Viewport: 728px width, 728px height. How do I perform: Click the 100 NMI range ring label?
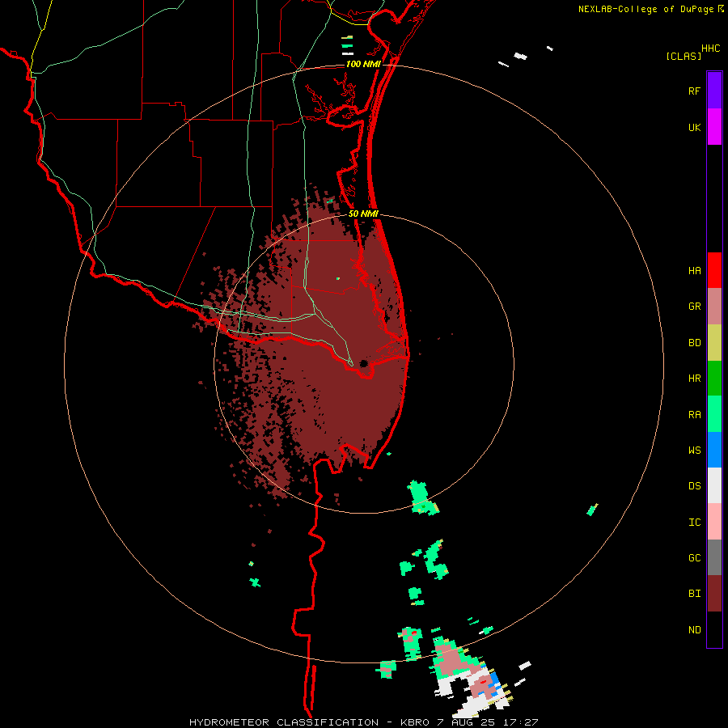363,64
